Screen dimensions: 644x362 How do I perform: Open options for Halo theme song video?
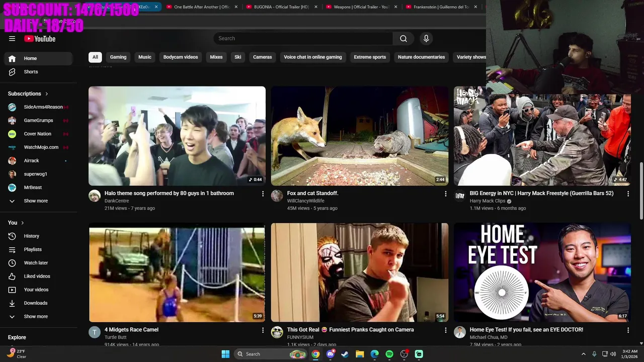(263, 194)
